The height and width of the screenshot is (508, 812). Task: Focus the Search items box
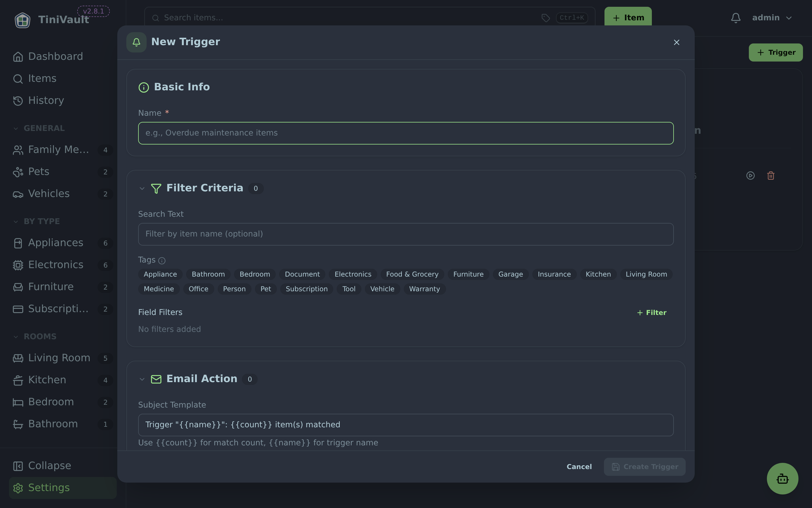click(370, 18)
